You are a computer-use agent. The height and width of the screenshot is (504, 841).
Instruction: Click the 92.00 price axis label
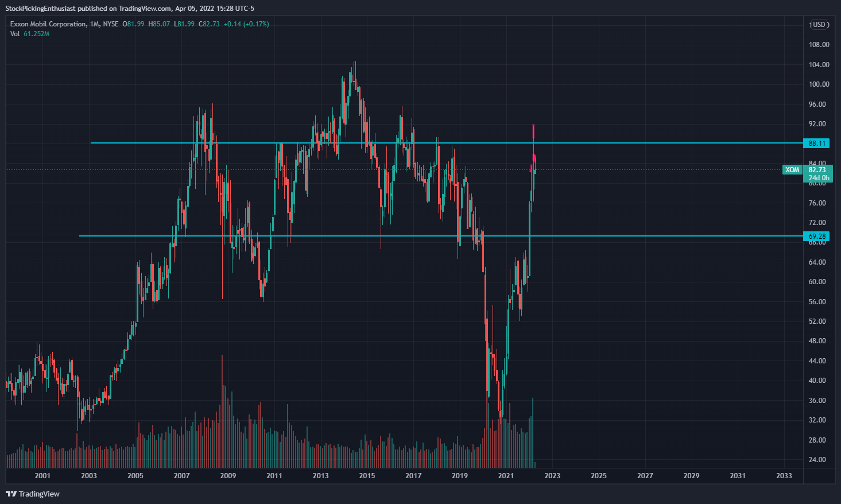(x=819, y=124)
